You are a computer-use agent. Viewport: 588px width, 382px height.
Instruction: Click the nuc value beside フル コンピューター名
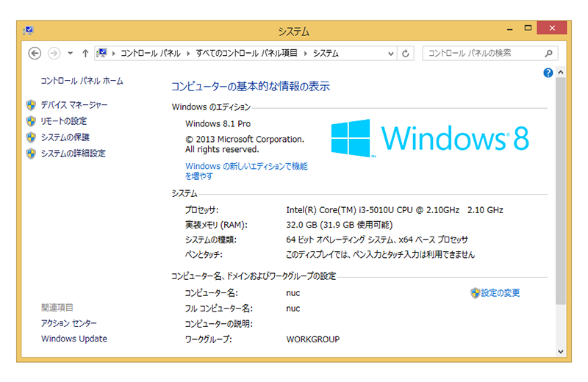click(293, 309)
